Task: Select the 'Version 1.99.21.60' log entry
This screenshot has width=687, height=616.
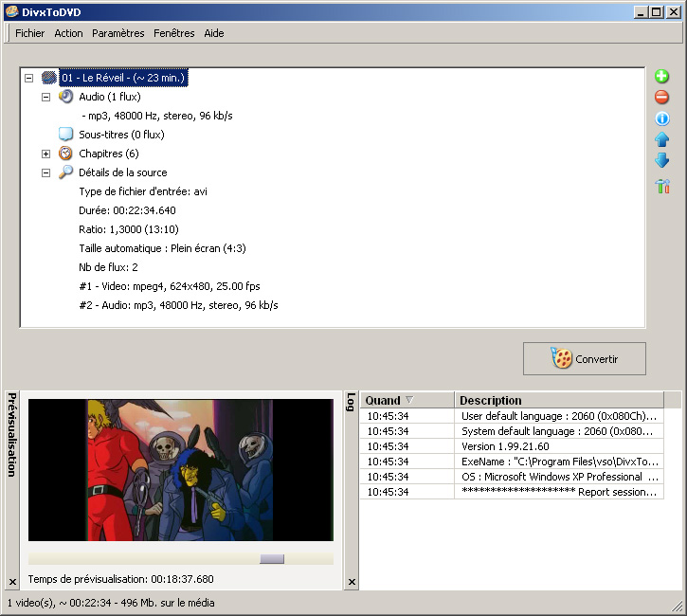Action: (x=512, y=446)
